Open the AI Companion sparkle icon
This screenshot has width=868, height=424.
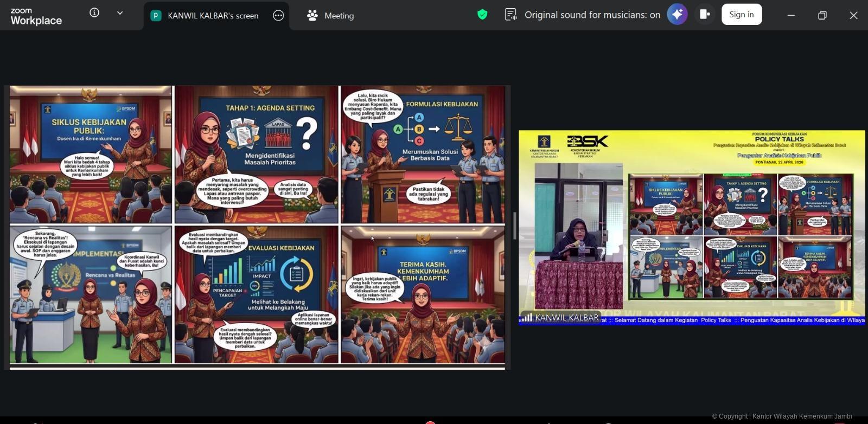[x=677, y=15]
